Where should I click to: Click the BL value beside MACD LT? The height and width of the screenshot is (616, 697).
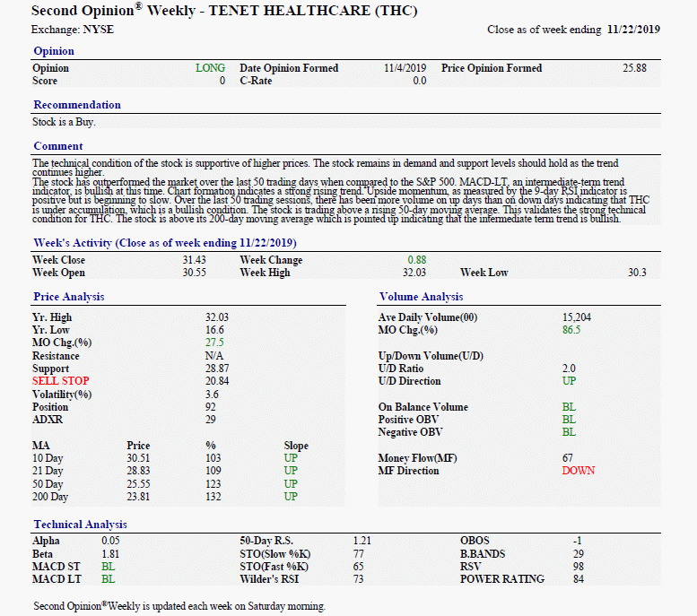click(x=108, y=579)
